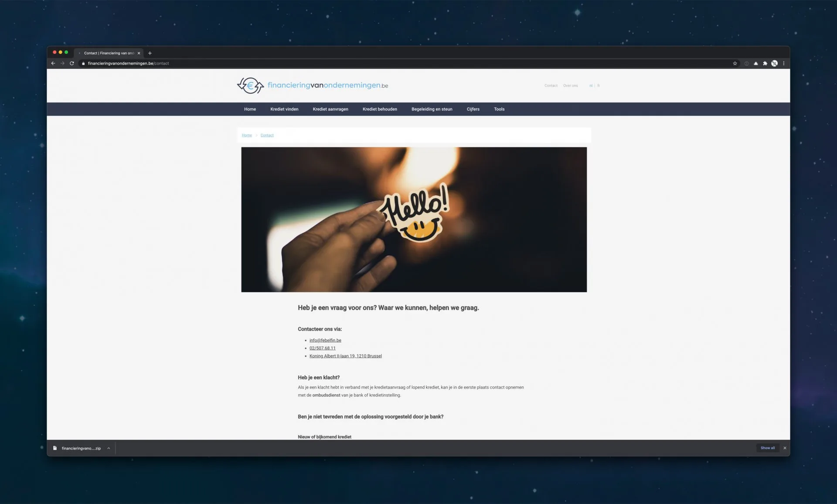Open the Koning Albert II-laan address link
The width and height of the screenshot is (837, 504).
[x=346, y=356]
